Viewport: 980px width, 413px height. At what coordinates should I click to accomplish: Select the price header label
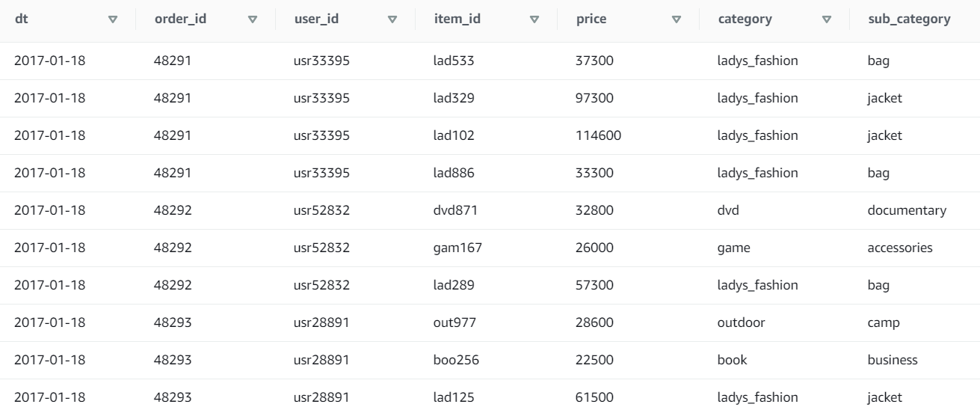pos(591,20)
